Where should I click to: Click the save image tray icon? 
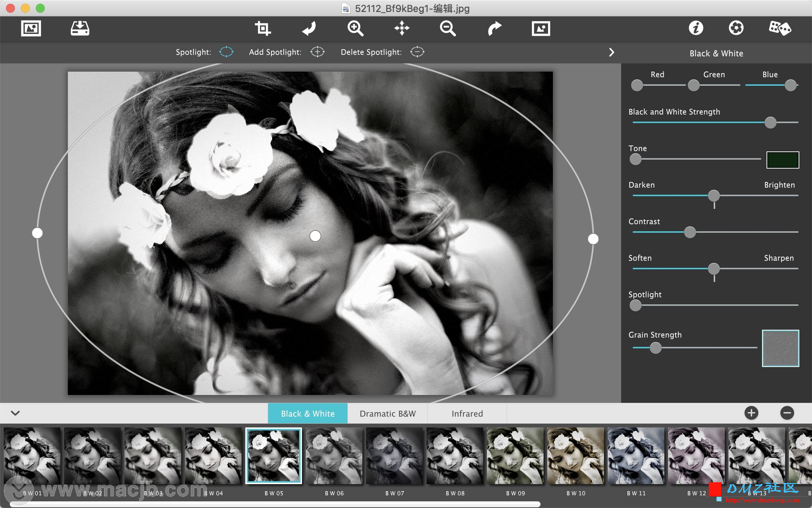(80, 28)
